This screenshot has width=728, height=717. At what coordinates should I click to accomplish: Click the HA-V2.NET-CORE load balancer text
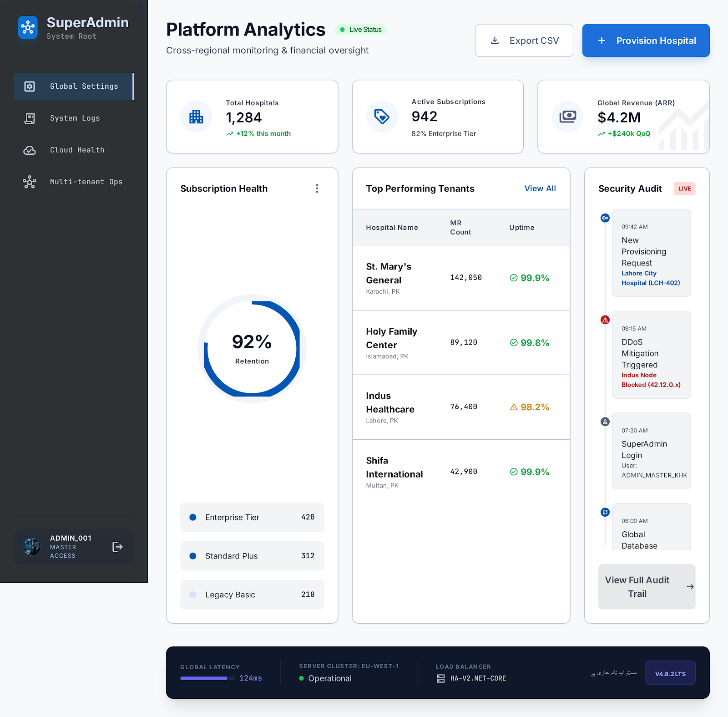478,678
